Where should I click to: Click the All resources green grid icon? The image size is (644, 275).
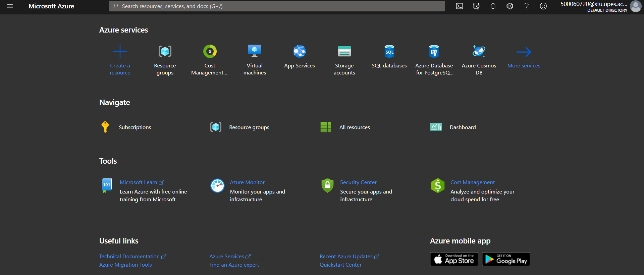click(326, 127)
